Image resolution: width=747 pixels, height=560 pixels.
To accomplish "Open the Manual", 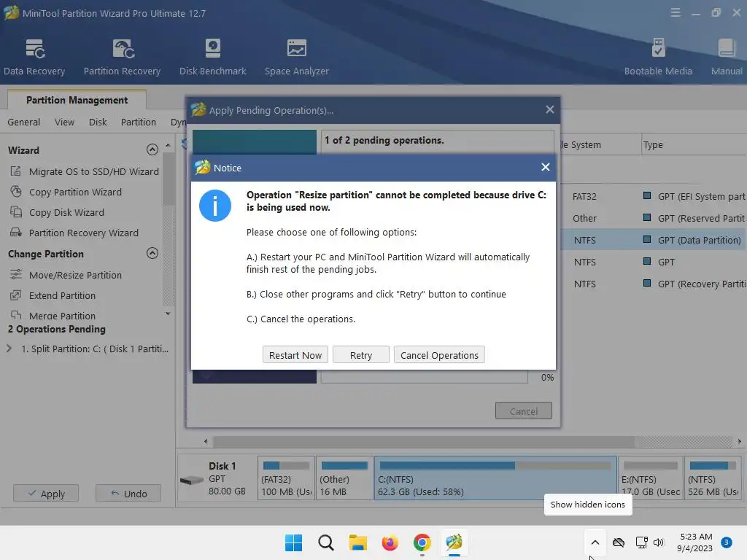I will (727, 57).
